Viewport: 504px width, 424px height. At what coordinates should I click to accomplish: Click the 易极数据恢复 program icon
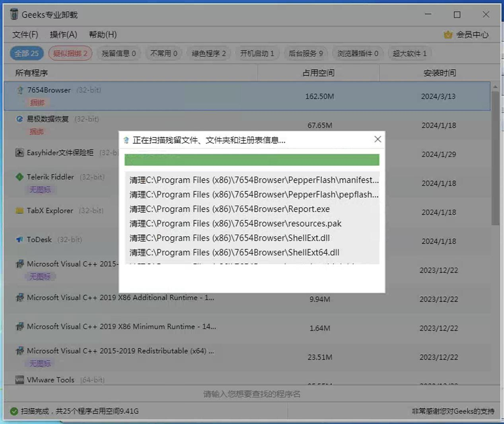tap(20, 119)
